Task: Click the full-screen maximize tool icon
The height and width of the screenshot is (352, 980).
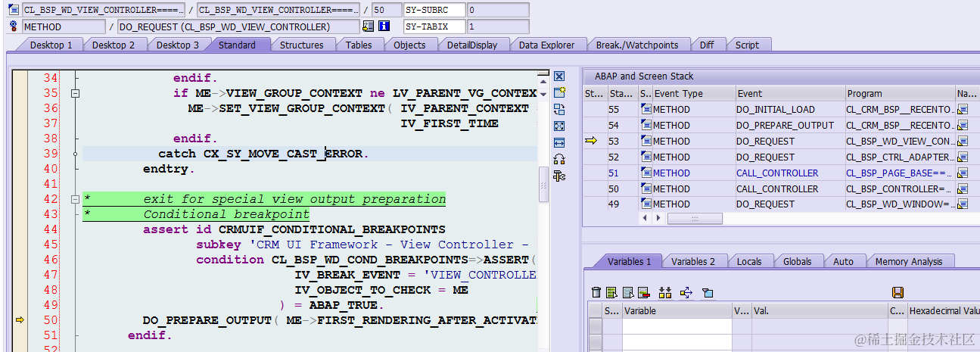Action: tap(559, 126)
